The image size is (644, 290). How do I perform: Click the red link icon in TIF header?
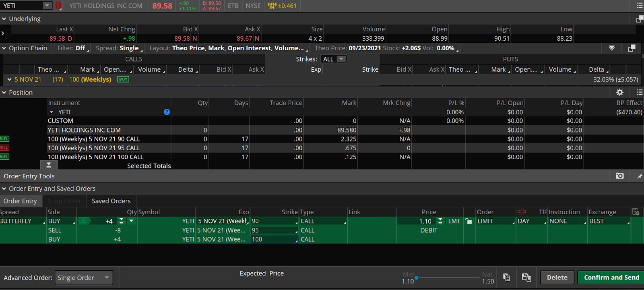tap(522, 211)
